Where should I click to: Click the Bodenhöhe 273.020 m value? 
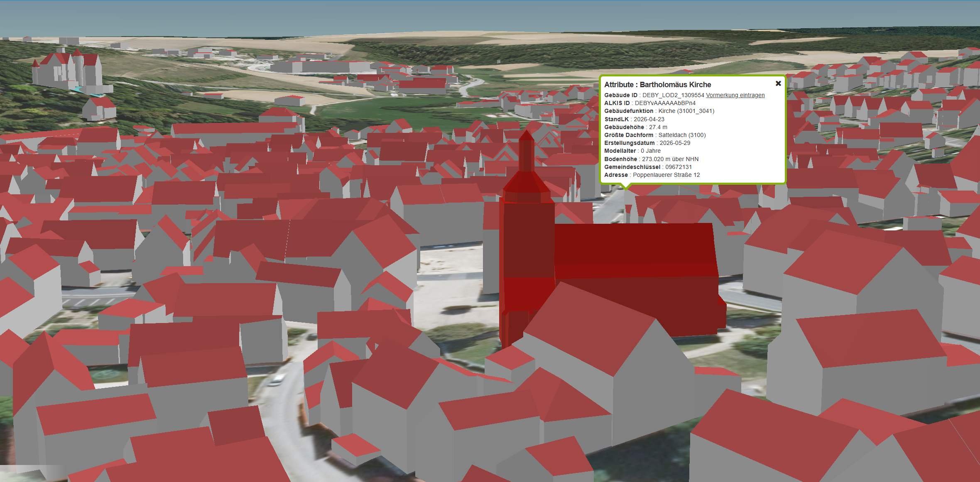point(670,159)
